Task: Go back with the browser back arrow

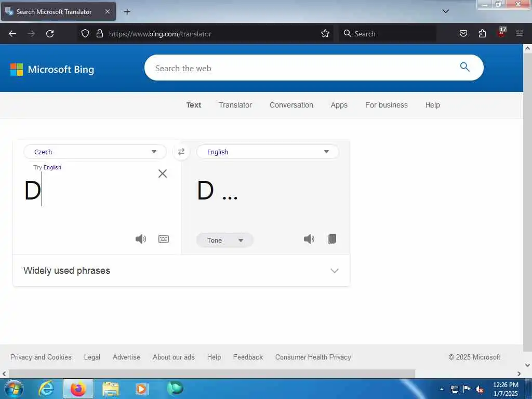Action: [x=12, y=34]
